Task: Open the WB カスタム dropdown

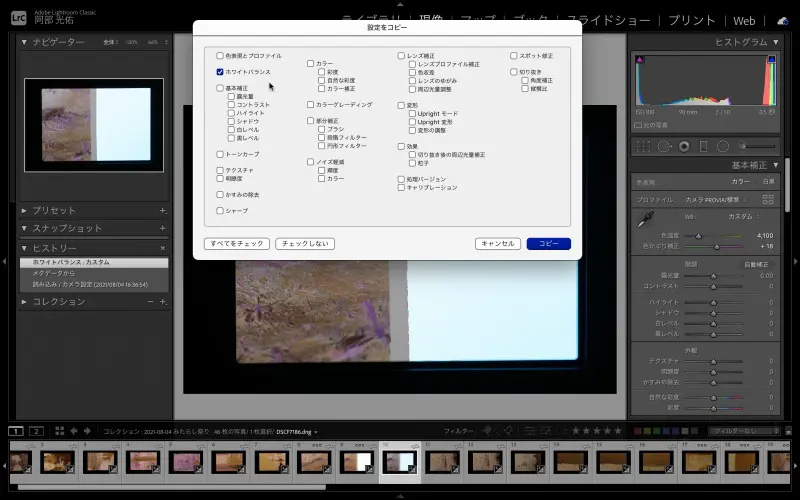Action: pos(744,216)
